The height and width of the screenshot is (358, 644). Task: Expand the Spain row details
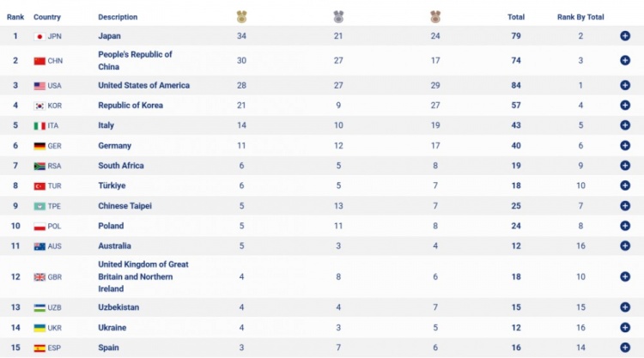click(625, 348)
